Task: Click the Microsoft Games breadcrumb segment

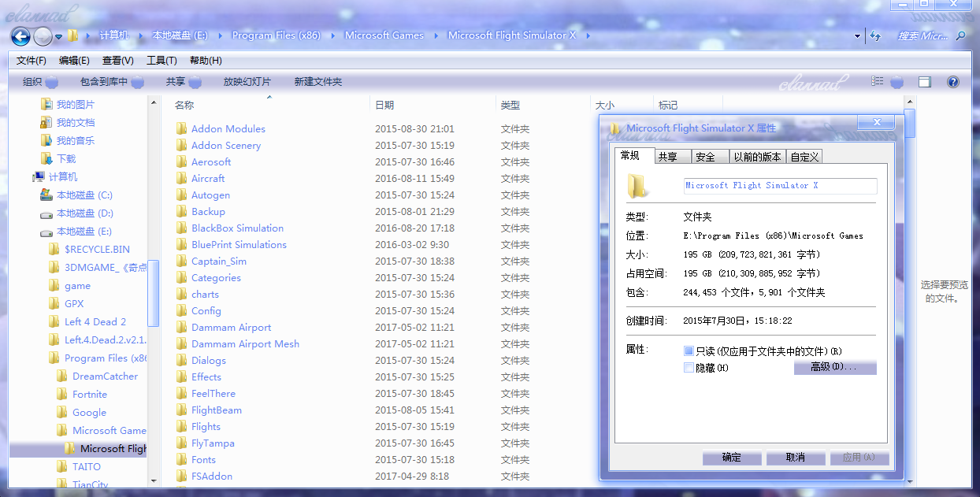Action: tap(384, 35)
